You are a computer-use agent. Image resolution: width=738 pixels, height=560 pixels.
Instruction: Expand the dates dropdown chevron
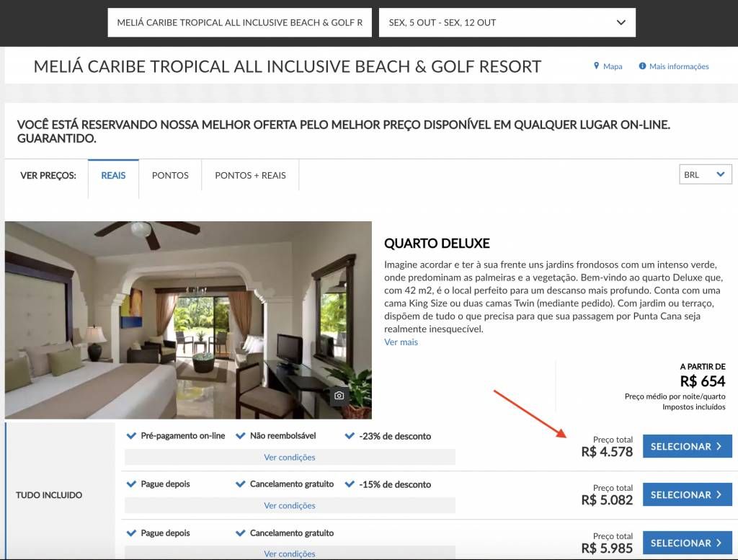621,22
